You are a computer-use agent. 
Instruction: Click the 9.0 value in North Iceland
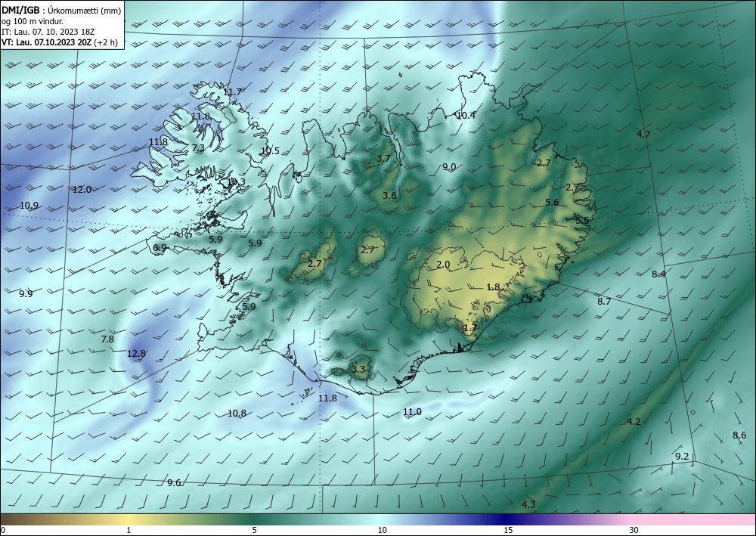coord(449,167)
